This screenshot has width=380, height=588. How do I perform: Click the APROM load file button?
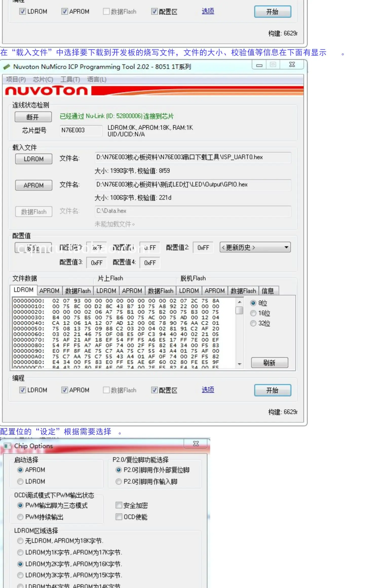point(34,185)
